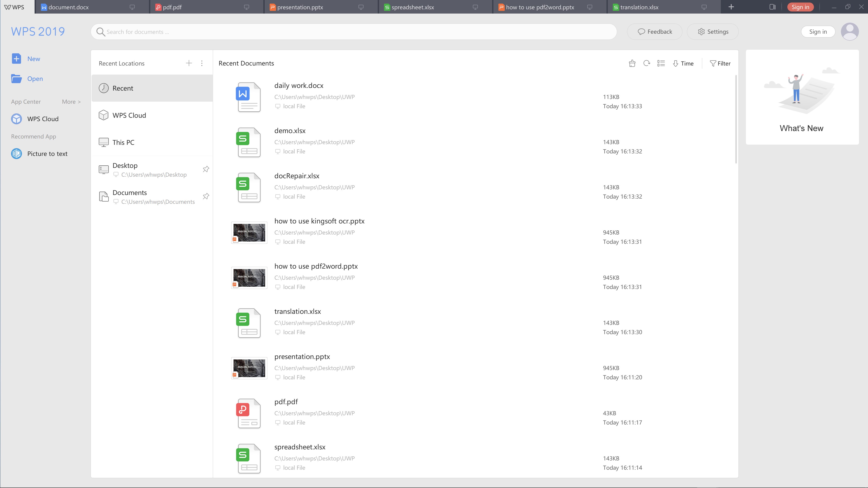The width and height of the screenshot is (868, 488).
Task: Click the blue New document icon
Action: (16, 59)
